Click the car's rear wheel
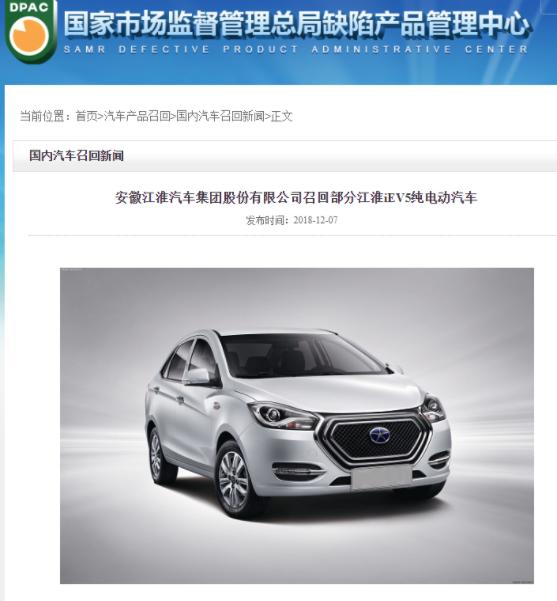 click(x=157, y=455)
